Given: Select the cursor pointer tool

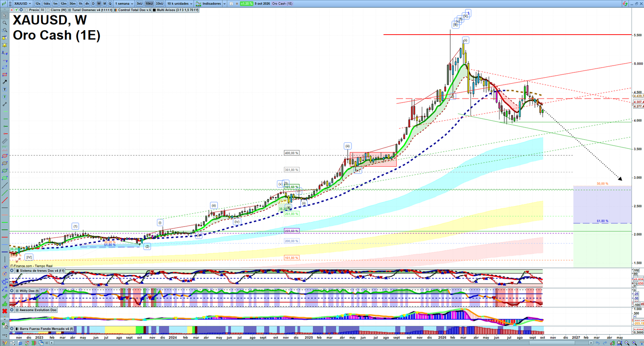Looking at the screenshot, I should [x=4, y=16].
